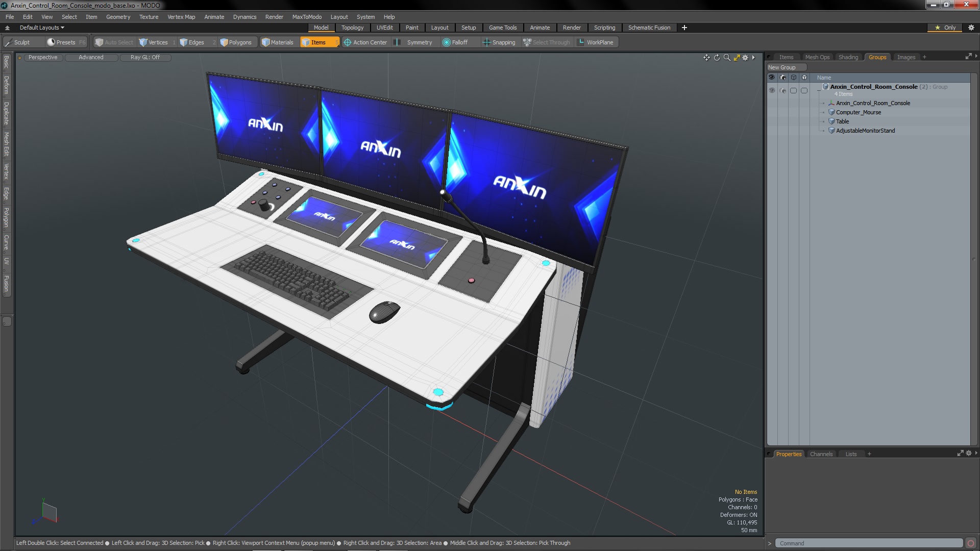980x551 pixels.
Task: Switch to the Shading tab
Action: tap(848, 57)
